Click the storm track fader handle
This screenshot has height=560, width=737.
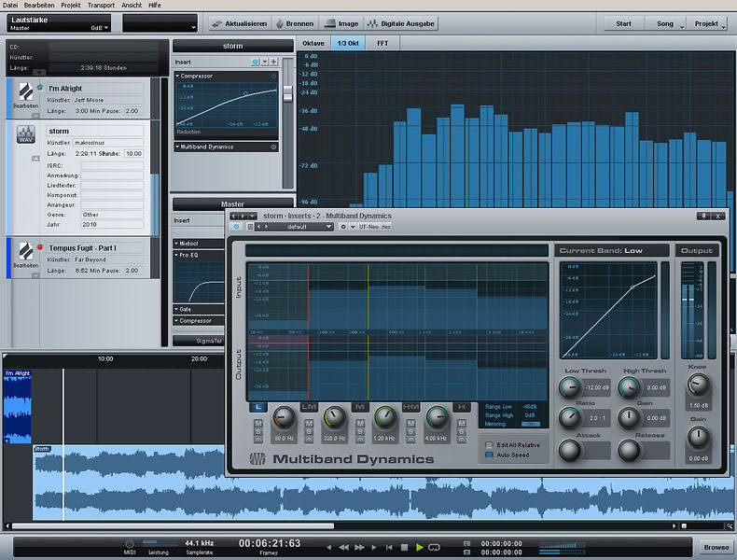pyautogui.click(x=287, y=93)
